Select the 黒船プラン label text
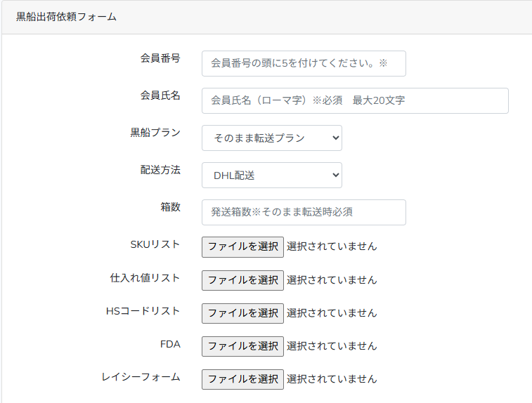This screenshot has width=532, height=403. pyautogui.click(x=155, y=132)
